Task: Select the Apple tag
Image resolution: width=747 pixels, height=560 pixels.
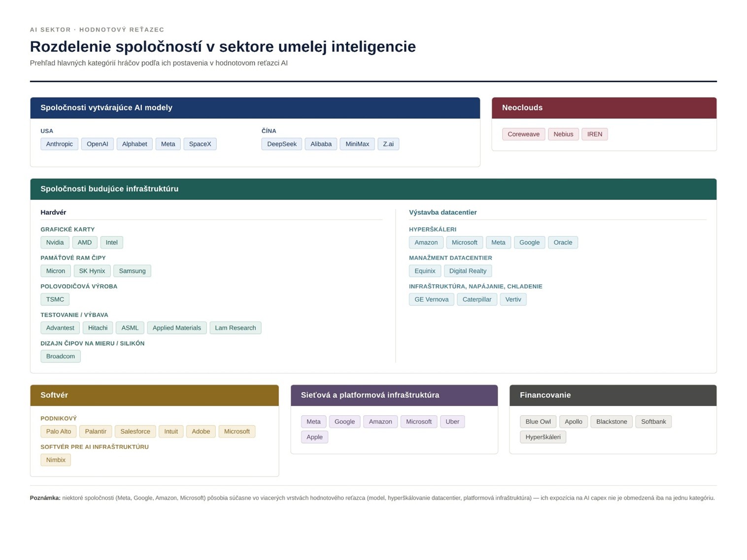Action: 315,437
